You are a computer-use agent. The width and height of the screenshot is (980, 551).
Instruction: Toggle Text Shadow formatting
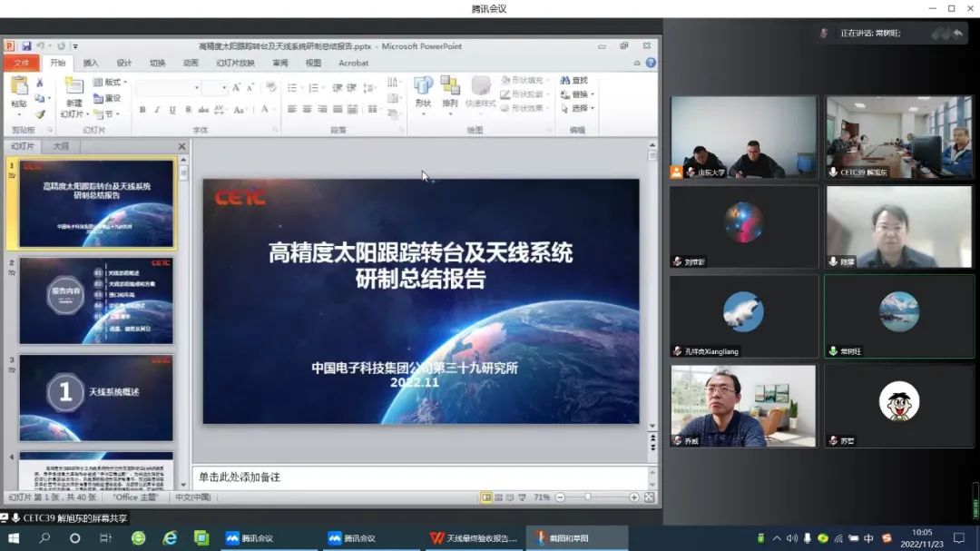(x=188, y=110)
